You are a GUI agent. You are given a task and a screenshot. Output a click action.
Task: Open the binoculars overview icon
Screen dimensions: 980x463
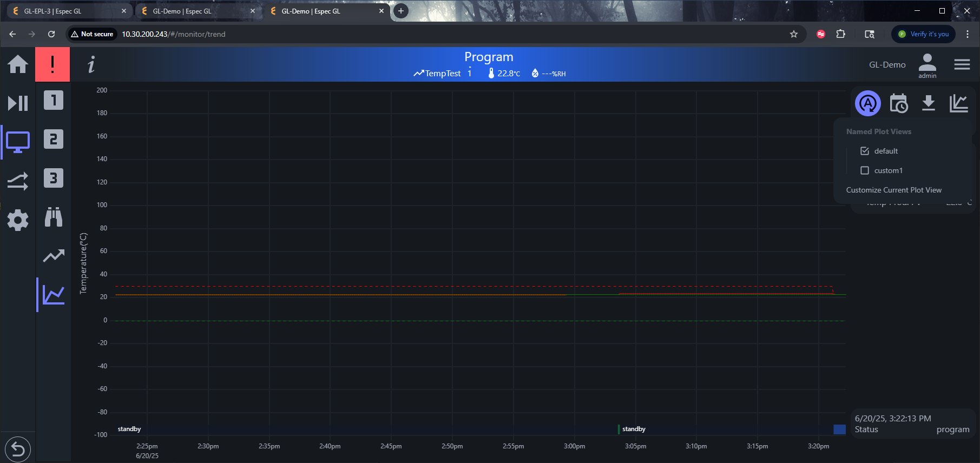54,217
